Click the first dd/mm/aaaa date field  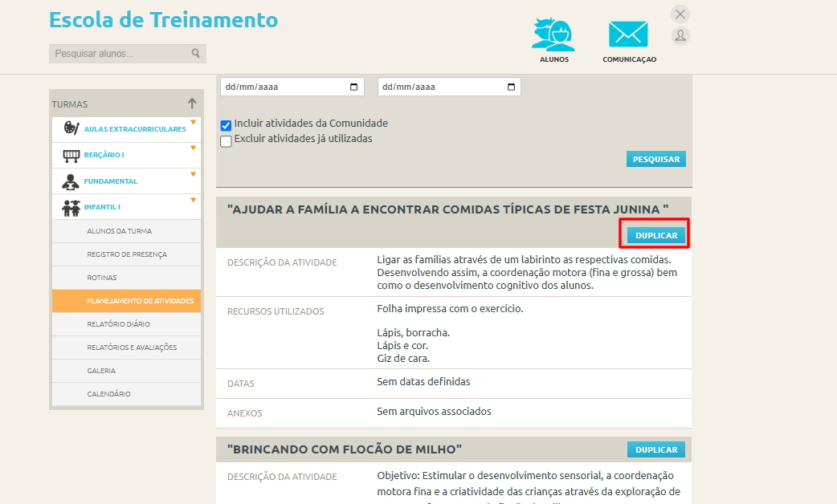[x=292, y=87]
